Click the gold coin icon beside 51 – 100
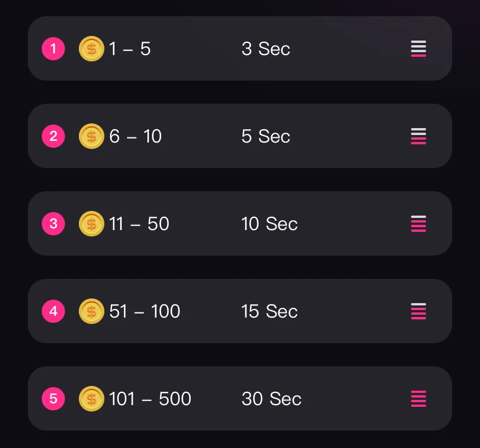The width and height of the screenshot is (480, 448). pos(91,311)
